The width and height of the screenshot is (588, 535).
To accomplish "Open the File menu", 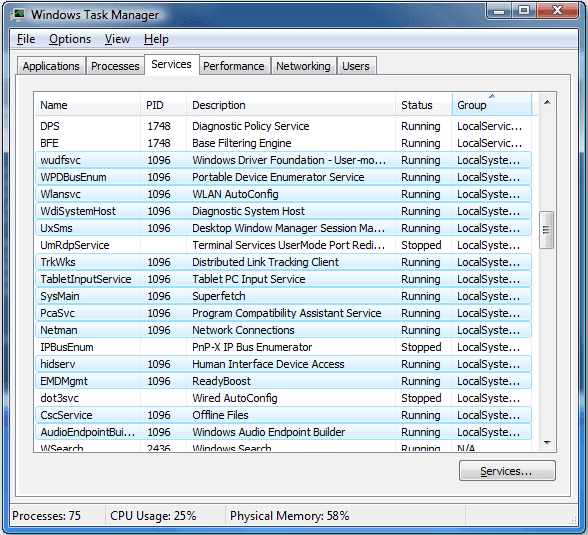I will click(x=26, y=39).
